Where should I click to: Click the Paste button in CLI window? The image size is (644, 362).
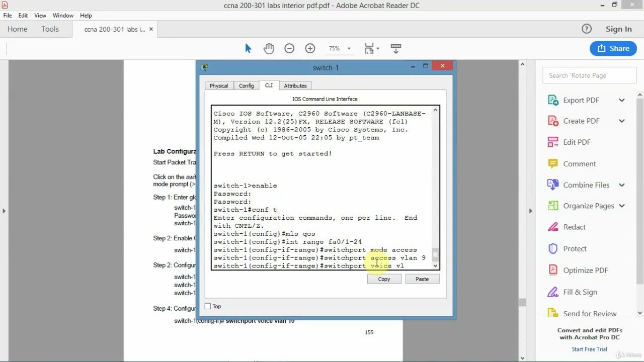422,279
